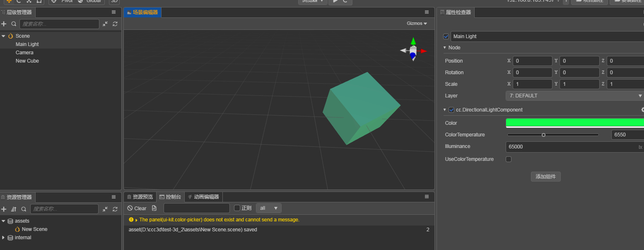Viewport: 644px width, 250px height.
Task: Switch to the 场景编辑器 tab
Action: (x=142, y=12)
